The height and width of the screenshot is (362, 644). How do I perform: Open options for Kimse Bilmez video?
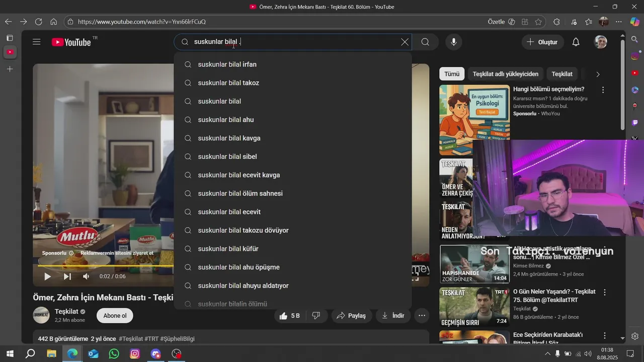pyautogui.click(x=604, y=250)
